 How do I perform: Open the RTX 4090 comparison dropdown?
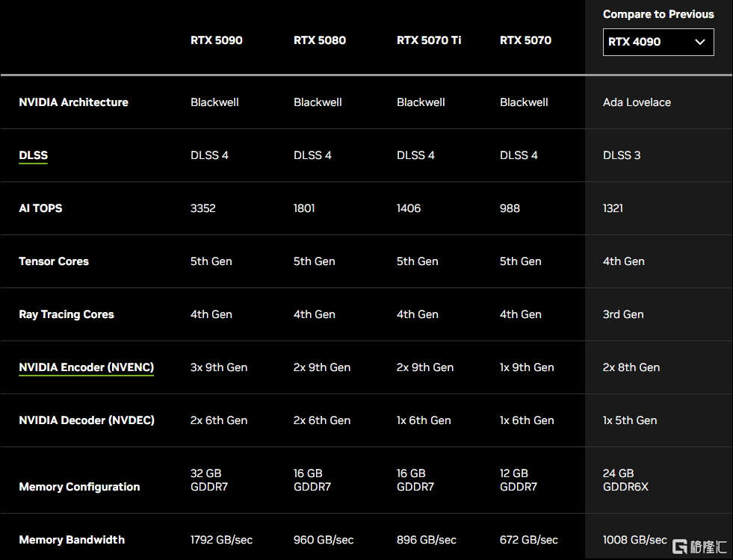click(658, 42)
